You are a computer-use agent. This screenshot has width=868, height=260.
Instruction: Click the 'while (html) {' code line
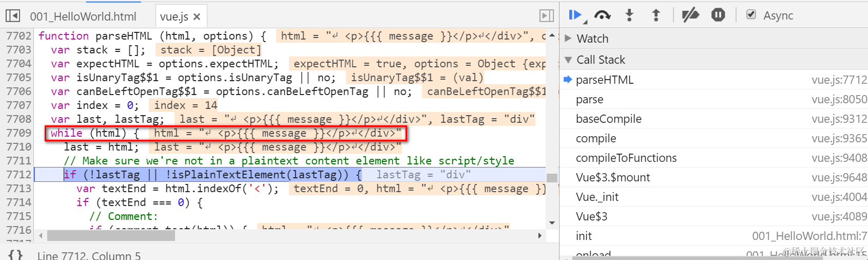[x=95, y=133]
